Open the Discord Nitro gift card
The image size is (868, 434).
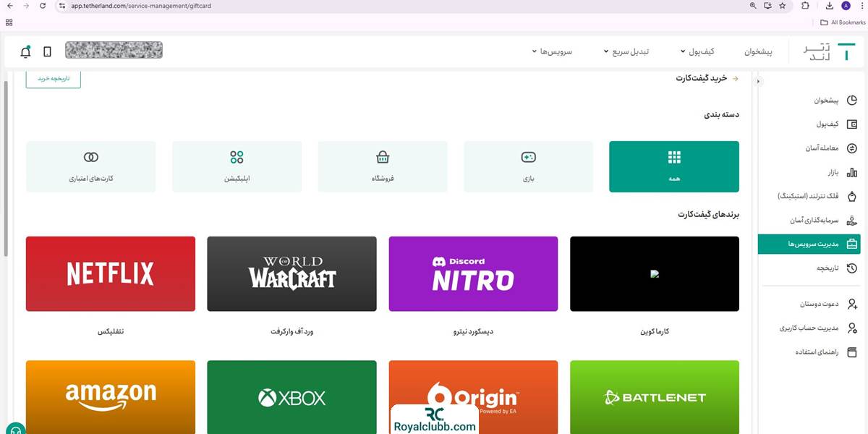[x=473, y=274]
